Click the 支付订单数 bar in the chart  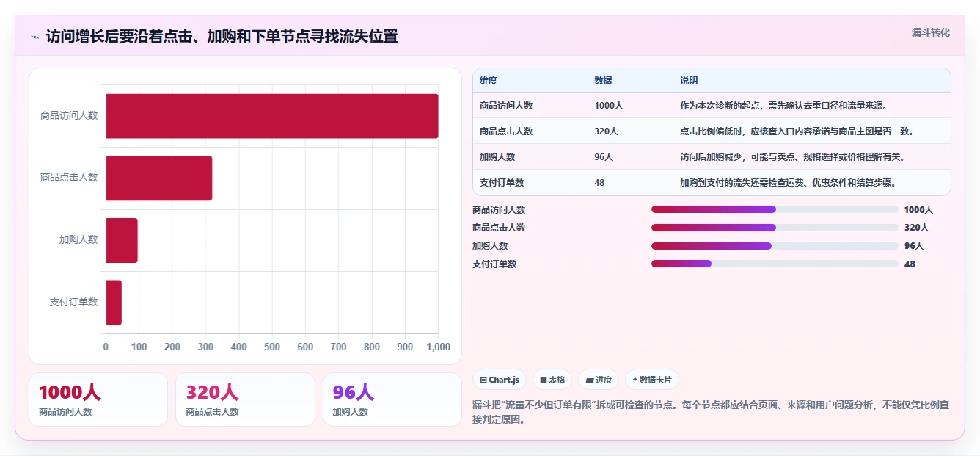point(114,302)
